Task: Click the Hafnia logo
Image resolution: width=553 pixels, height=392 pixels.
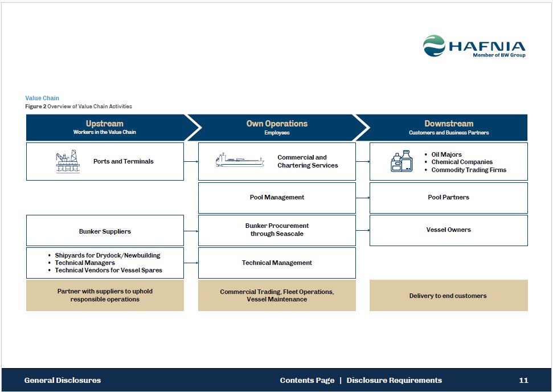Action: click(x=474, y=46)
